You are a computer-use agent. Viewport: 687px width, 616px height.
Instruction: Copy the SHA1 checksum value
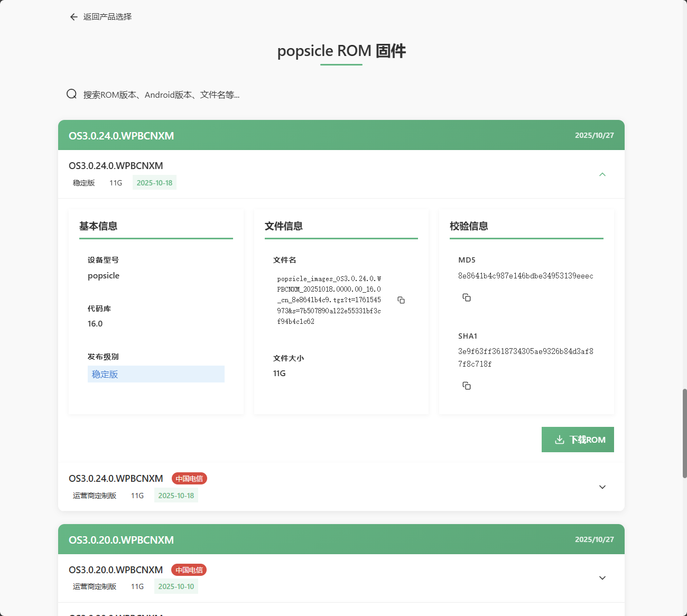tap(466, 385)
